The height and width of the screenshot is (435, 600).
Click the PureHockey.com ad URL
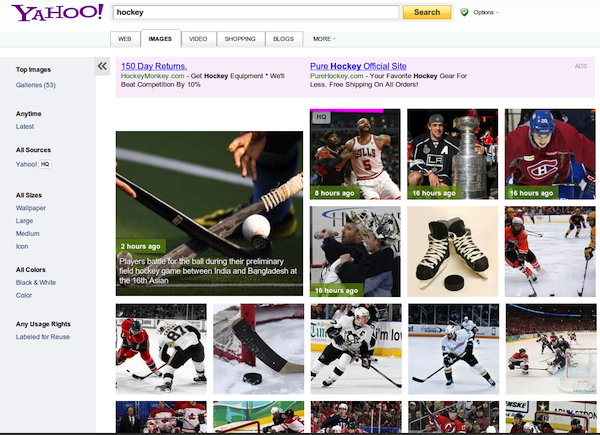point(337,76)
